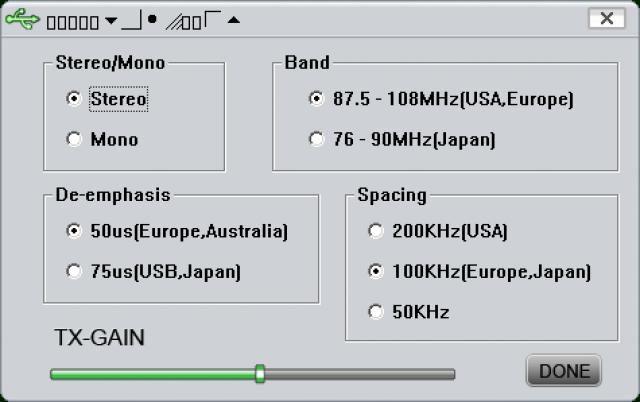The height and width of the screenshot is (402, 640).
Task: Click the TX-GAIN label
Action: (99, 338)
